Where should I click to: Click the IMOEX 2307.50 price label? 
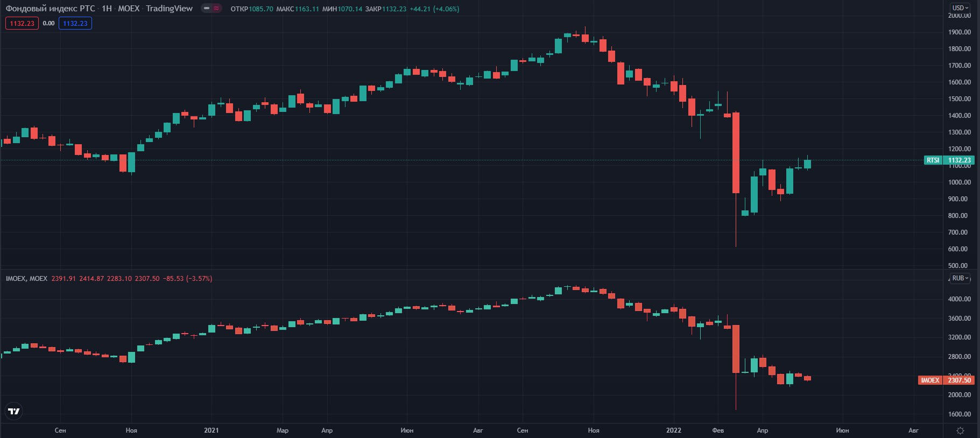coord(946,380)
